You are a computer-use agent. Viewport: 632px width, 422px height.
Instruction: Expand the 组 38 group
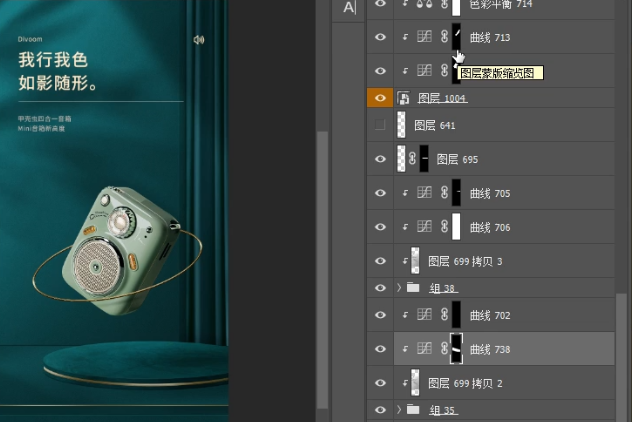point(399,288)
